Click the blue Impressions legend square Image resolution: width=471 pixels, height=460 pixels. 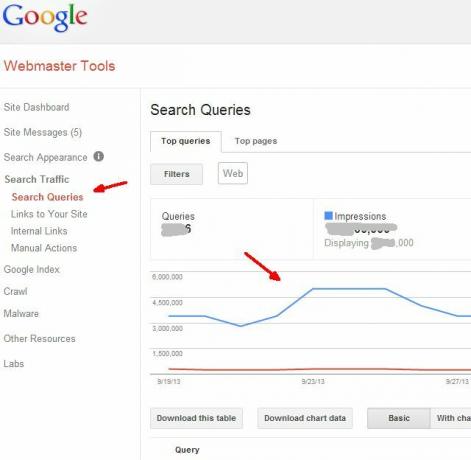tap(329, 216)
